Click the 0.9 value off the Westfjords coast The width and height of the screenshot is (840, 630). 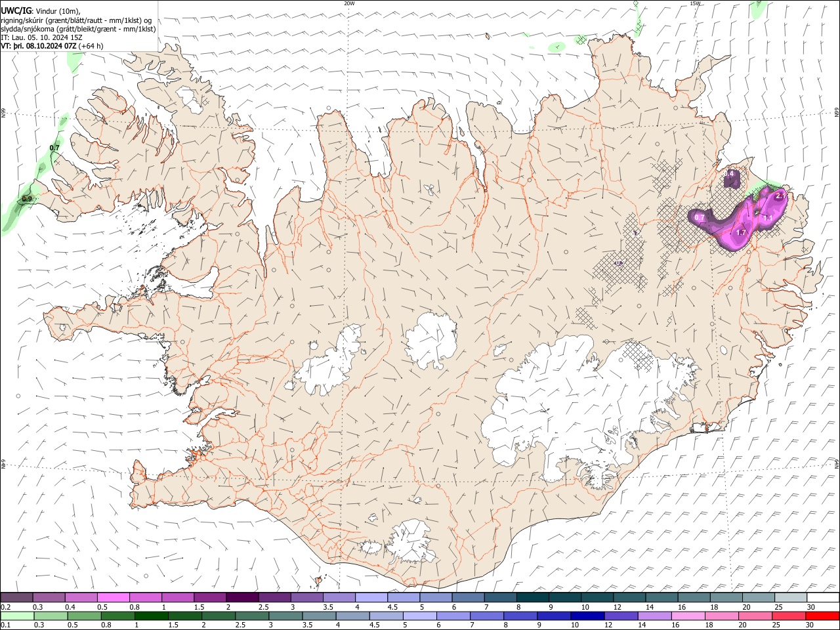point(27,199)
